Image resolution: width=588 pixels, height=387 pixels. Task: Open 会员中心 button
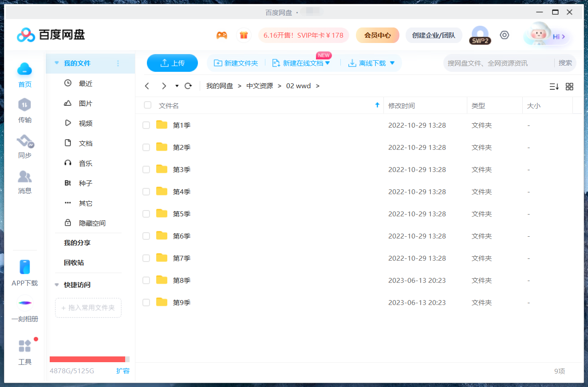[378, 35]
